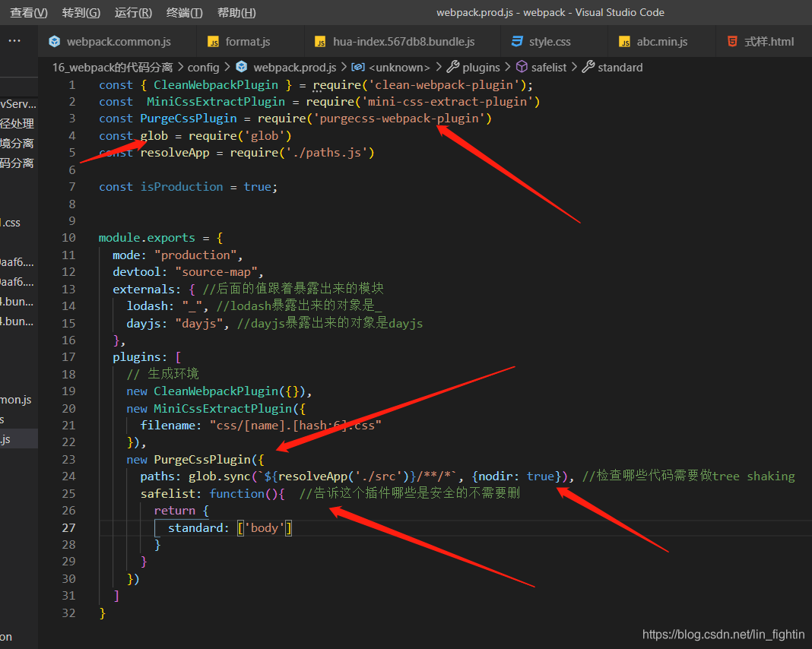Click the variable icon before <unknown>
The image size is (812, 649).
coord(358,67)
